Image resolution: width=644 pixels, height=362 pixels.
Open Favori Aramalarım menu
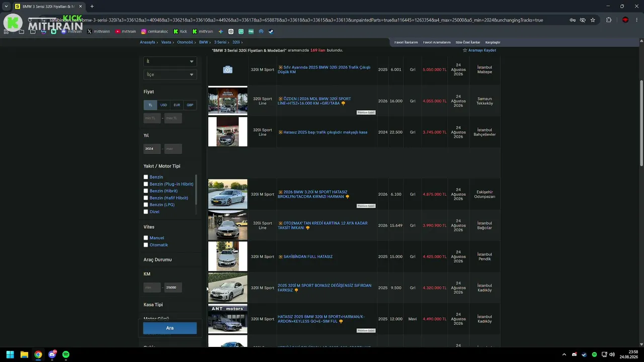[x=437, y=42]
